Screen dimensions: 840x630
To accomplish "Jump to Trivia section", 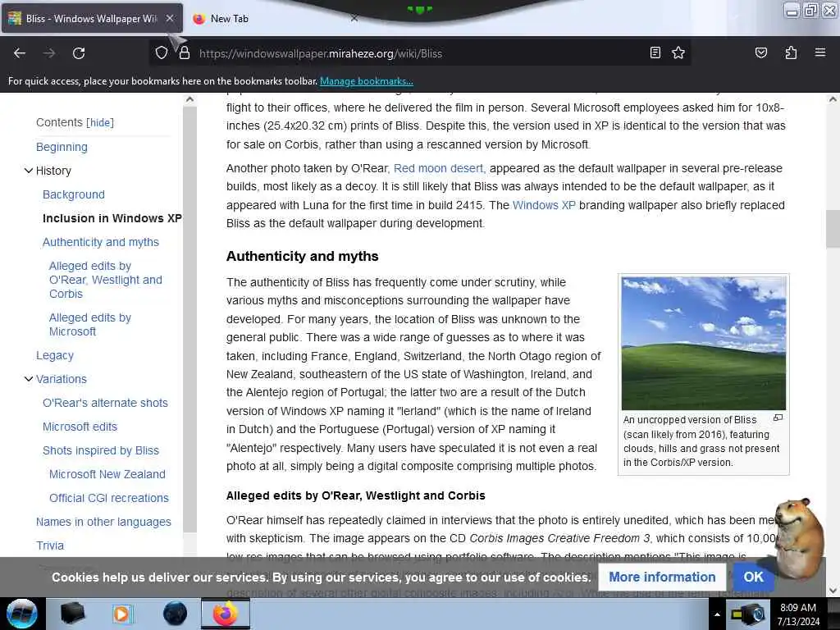I will click(x=50, y=546).
